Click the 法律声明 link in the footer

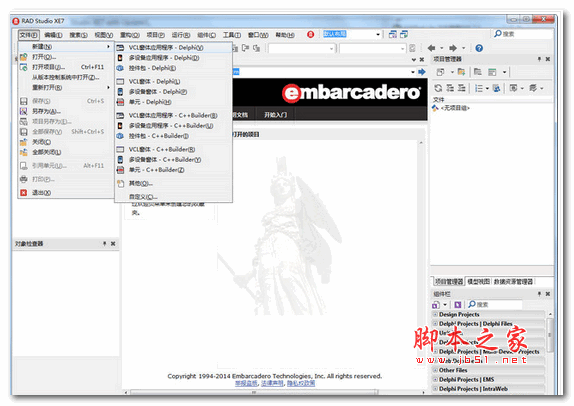(272, 383)
